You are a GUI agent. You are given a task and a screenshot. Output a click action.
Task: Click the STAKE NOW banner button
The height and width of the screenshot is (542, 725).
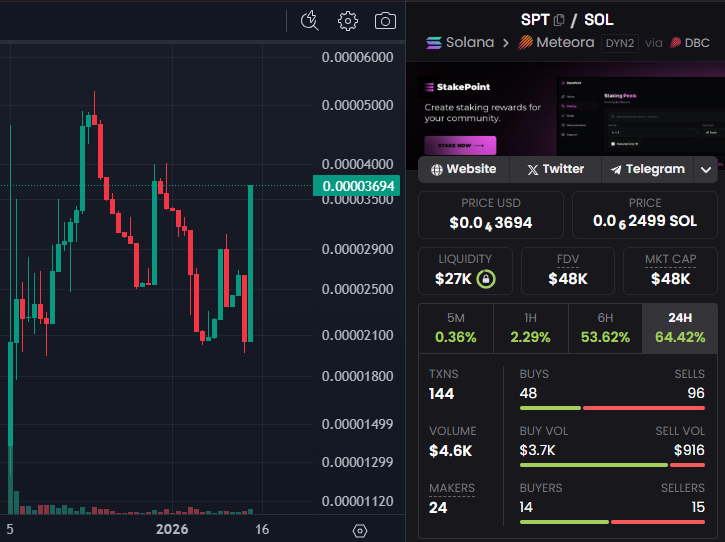pyautogui.click(x=460, y=145)
